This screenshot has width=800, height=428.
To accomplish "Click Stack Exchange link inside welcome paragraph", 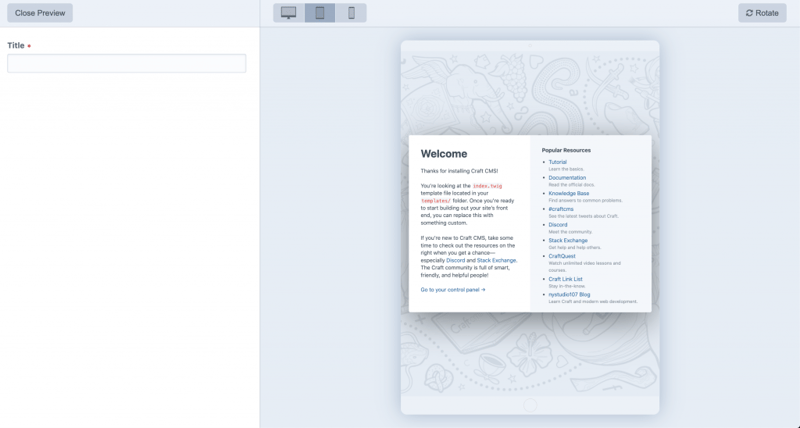I will pyautogui.click(x=496, y=260).
